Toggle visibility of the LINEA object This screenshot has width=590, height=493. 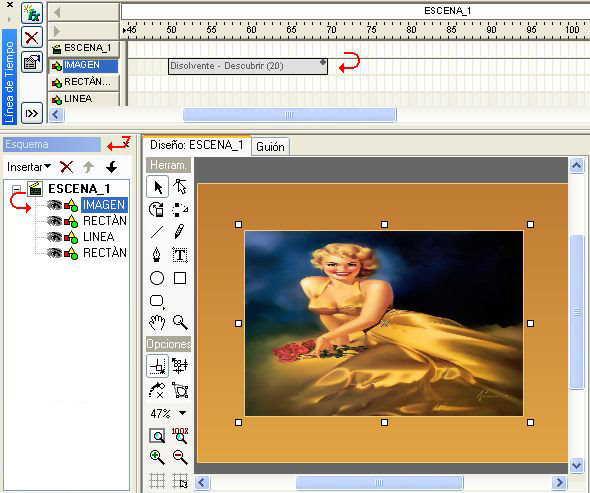(54, 237)
